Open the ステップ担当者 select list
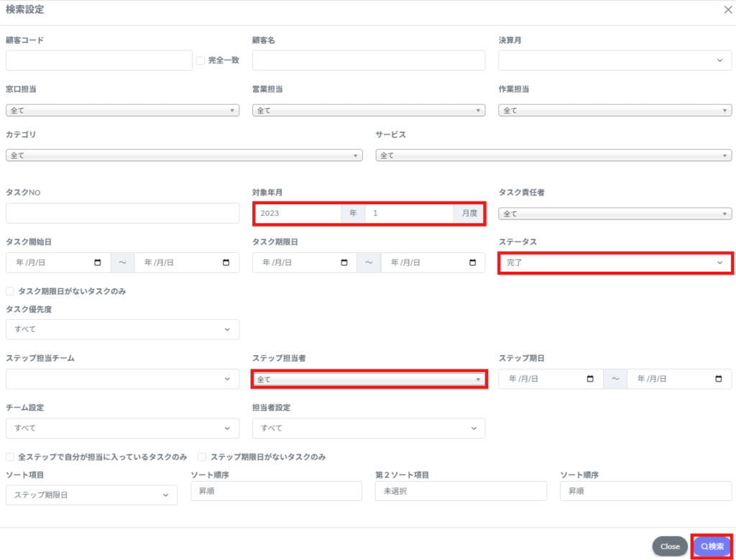The width and height of the screenshot is (736, 560). point(369,379)
